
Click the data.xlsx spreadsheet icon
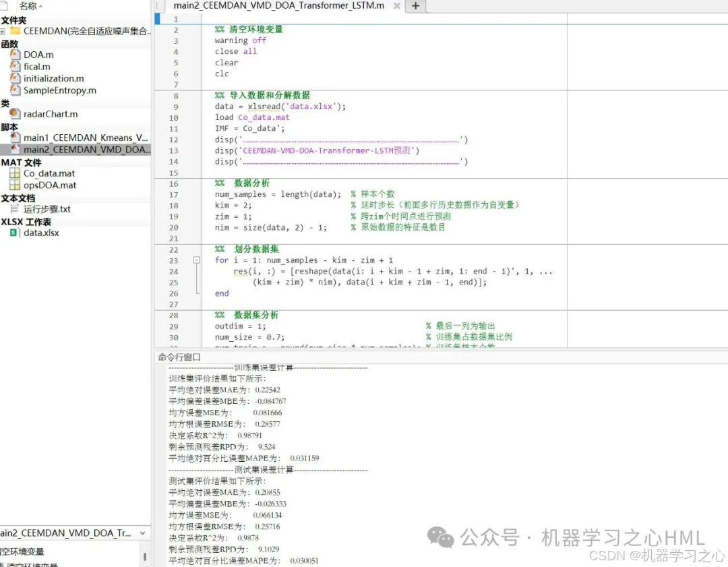click(x=14, y=233)
